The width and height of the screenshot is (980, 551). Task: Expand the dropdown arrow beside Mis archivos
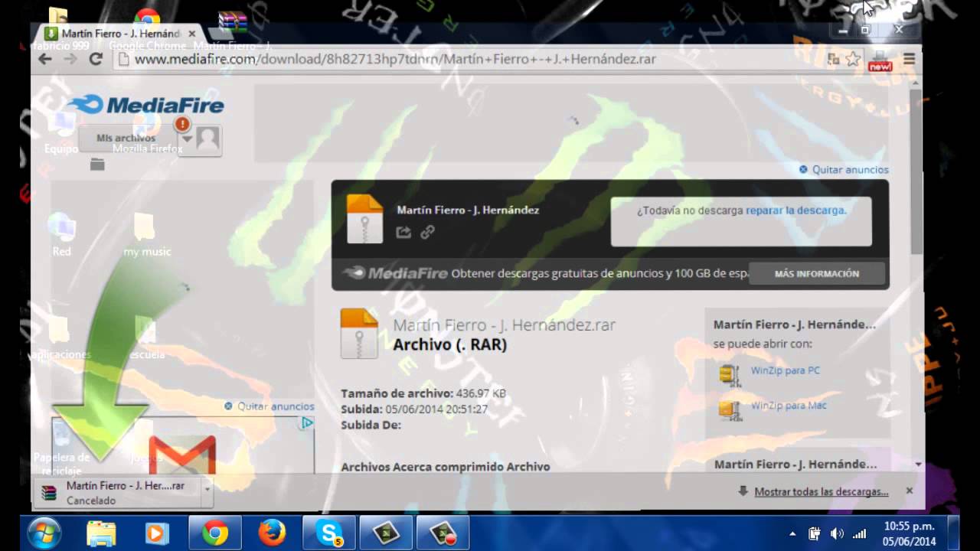click(186, 139)
